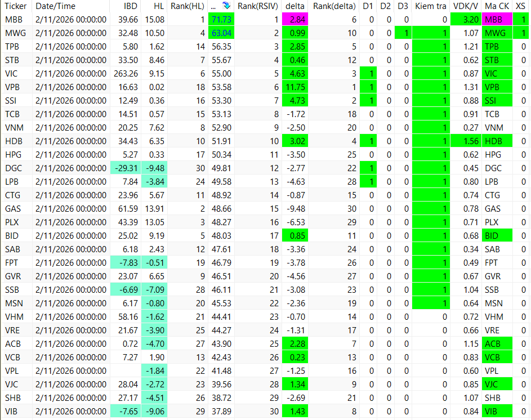
Task: Select the 263.26 IBD value for VIC
Action: (x=126, y=74)
